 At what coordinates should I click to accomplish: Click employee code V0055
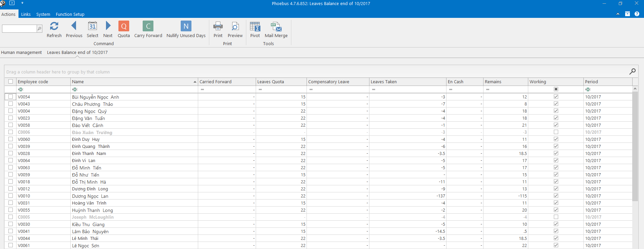pyautogui.click(x=24, y=210)
